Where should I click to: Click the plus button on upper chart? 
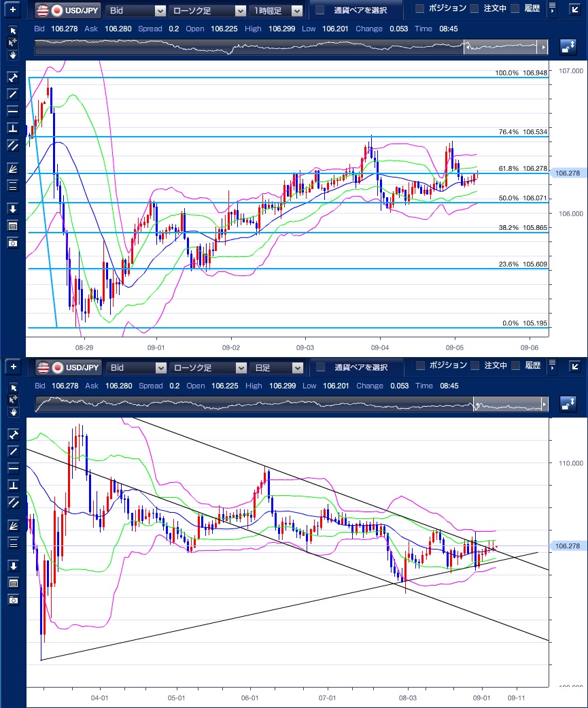click(12, 10)
